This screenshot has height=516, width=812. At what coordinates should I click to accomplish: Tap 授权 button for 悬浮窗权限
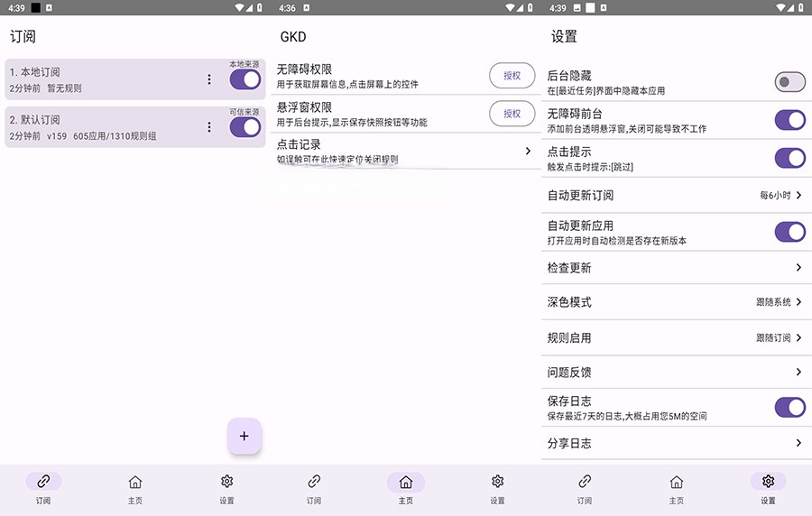pos(512,114)
